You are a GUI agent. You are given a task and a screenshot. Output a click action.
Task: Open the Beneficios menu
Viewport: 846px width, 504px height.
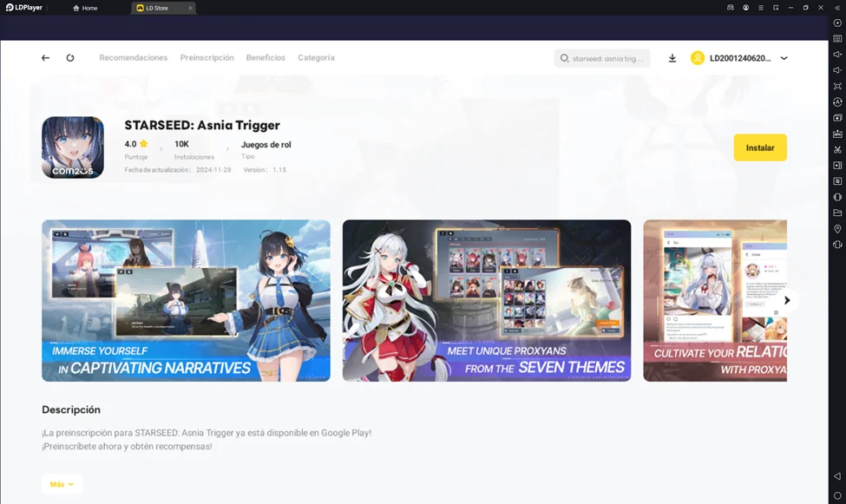tap(266, 58)
